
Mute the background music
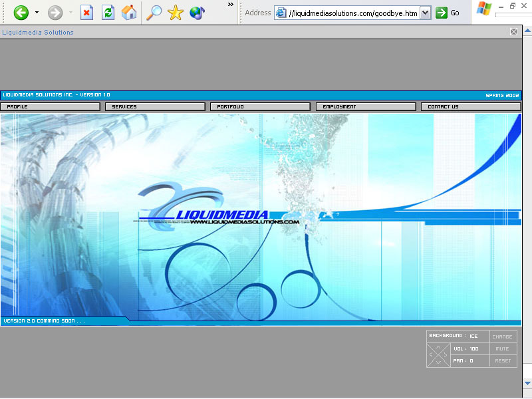point(503,348)
